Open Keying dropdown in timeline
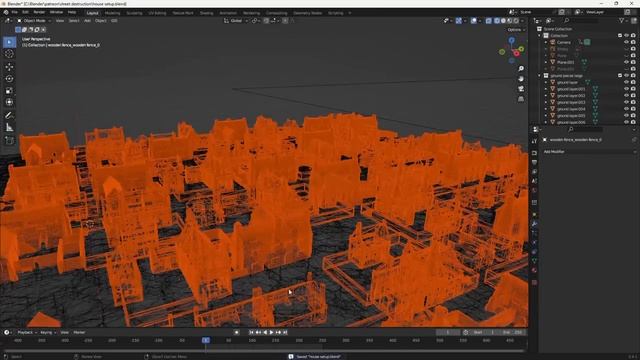 point(48,332)
